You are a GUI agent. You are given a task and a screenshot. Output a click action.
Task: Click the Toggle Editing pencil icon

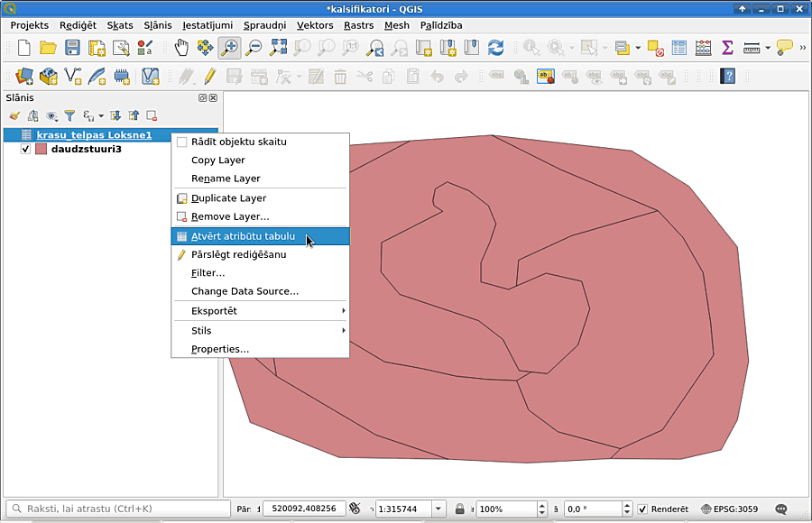click(x=209, y=77)
